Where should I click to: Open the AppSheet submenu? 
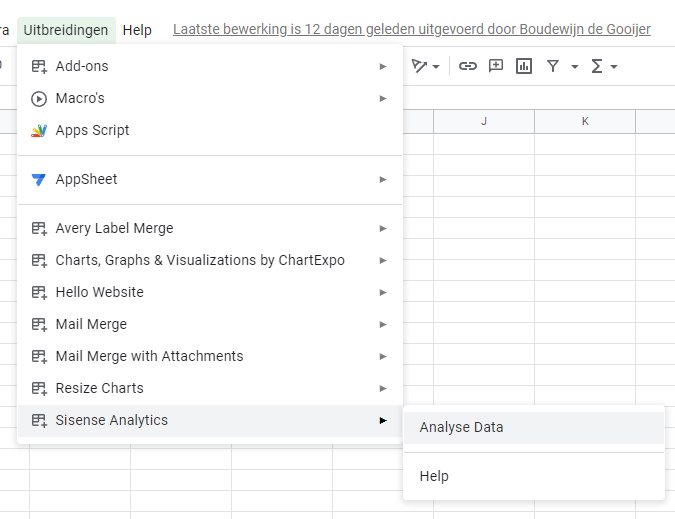[210, 179]
